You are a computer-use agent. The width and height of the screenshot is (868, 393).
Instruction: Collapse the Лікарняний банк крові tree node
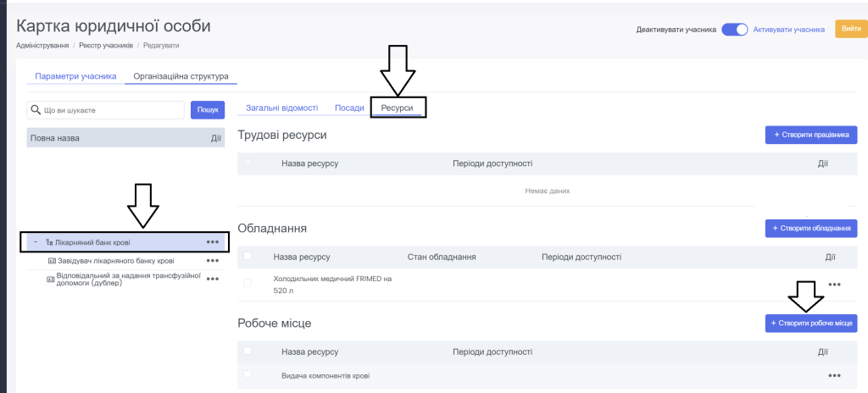click(x=36, y=242)
